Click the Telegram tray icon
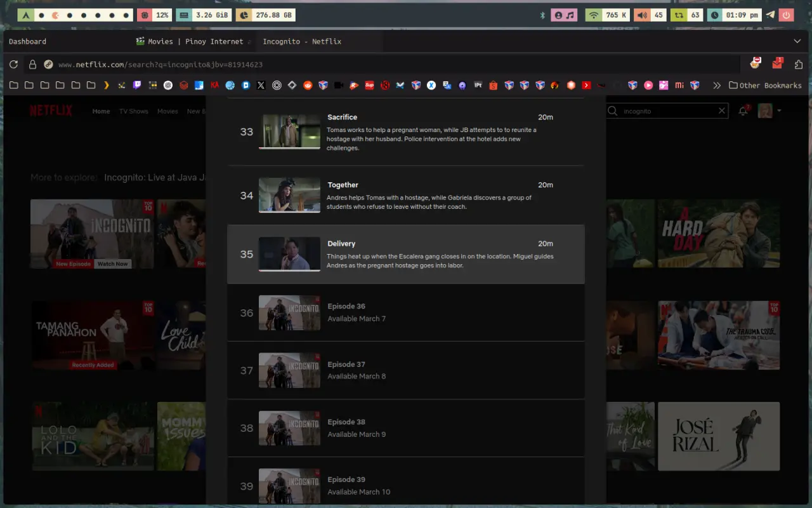812x508 pixels. click(x=770, y=15)
